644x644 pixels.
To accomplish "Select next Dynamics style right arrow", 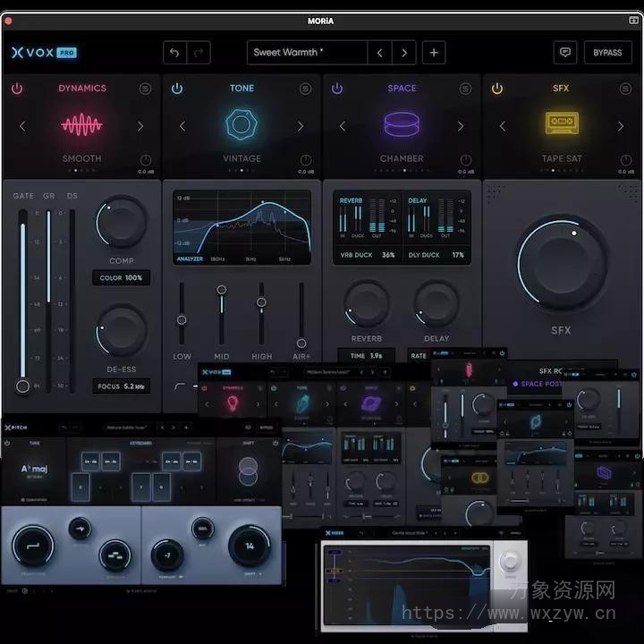I will pyautogui.click(x=140, y=126).
